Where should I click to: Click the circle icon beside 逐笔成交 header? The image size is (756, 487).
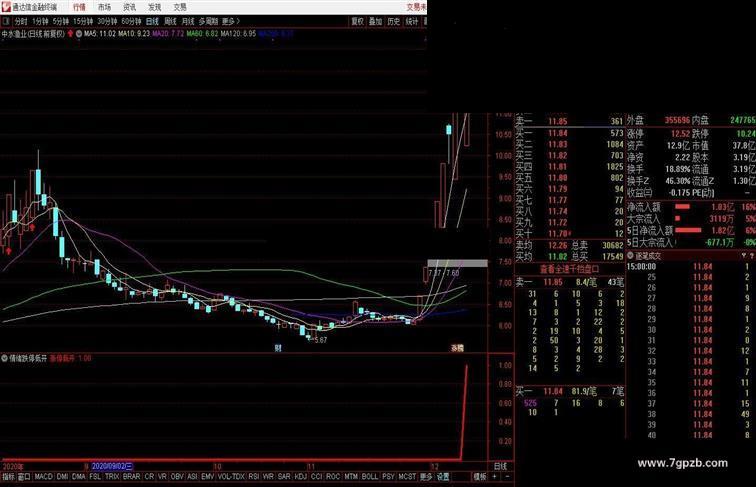click(x=630, y=256)
